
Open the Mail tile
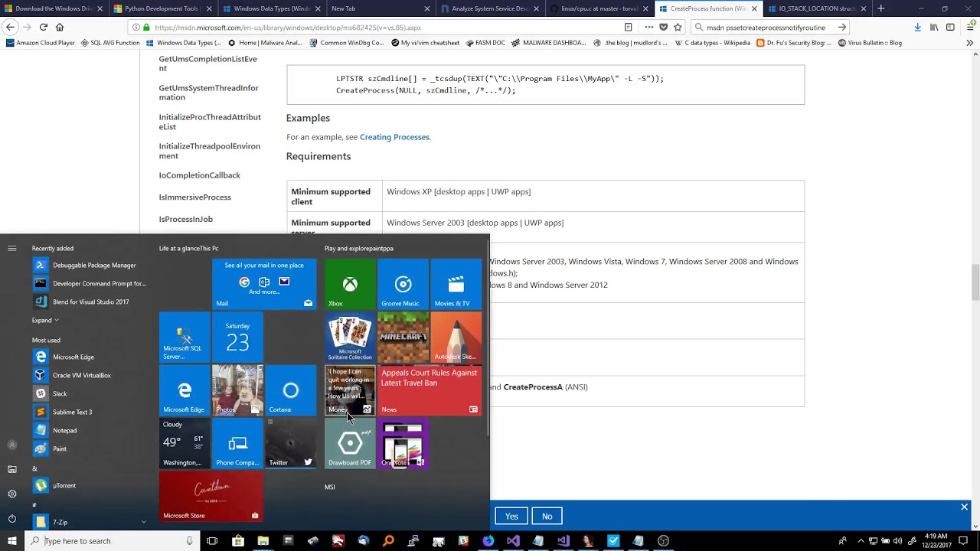click(x=264, y=284)
